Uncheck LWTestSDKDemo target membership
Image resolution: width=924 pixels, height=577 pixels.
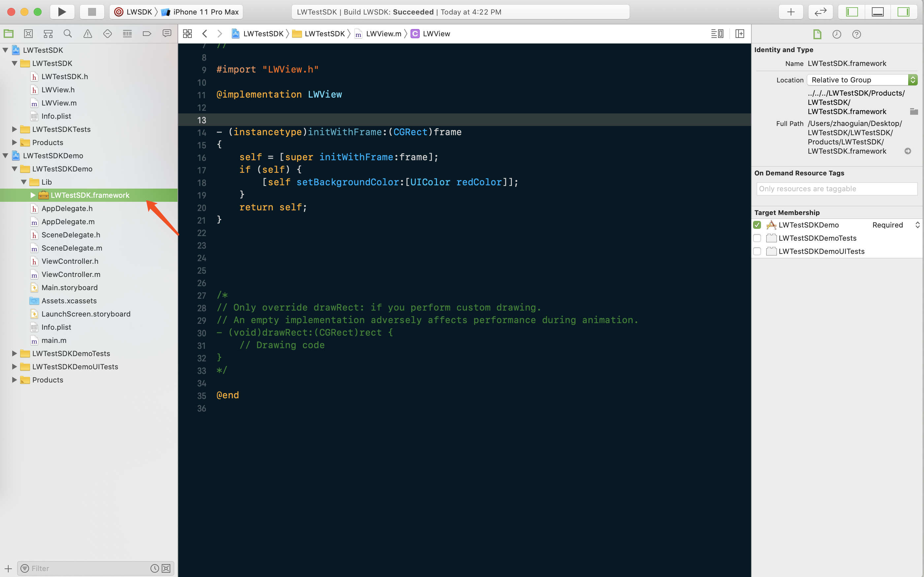757,225
